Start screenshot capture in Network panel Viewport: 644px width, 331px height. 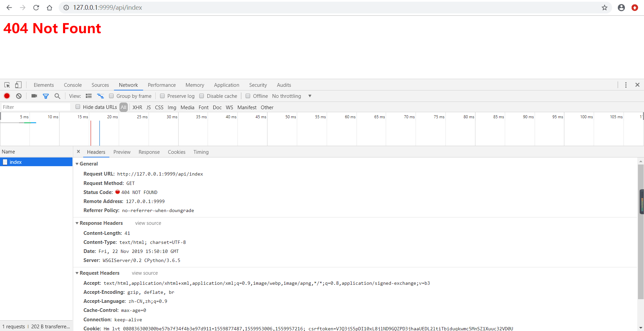click(x=34, y=96)
